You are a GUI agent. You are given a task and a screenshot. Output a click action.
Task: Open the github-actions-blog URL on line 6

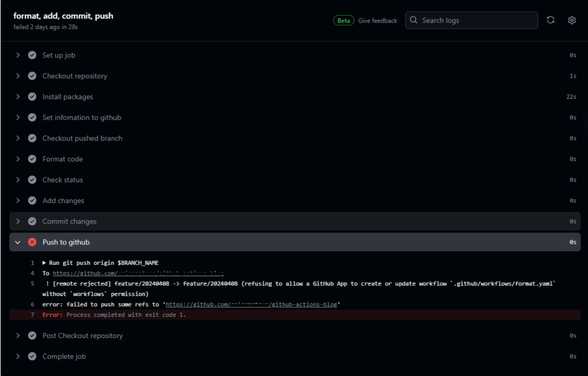pyautogui.click(x=252, y=305)
